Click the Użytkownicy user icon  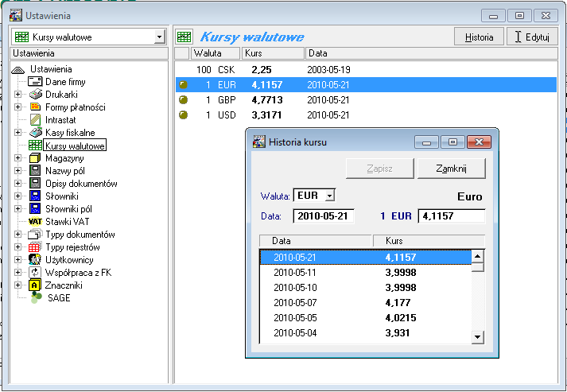pos(35,260)
